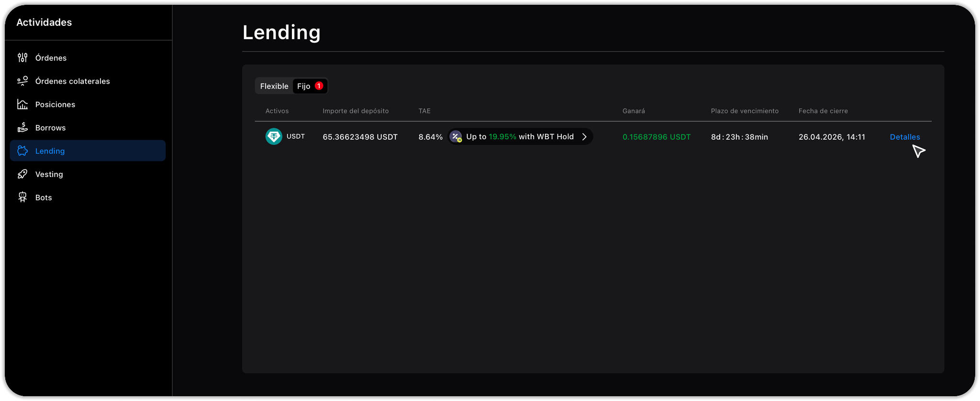Click the USDT Tether coin icon

[x=274, y=136]
